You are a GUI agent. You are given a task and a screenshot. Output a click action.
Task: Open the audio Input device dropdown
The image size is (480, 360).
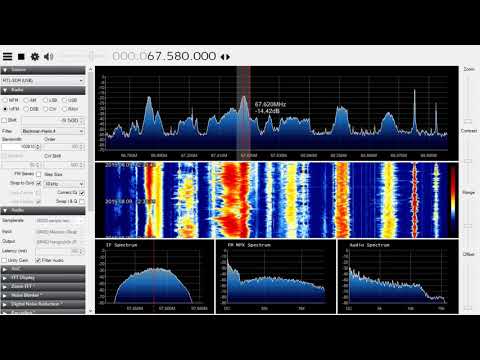60,232
